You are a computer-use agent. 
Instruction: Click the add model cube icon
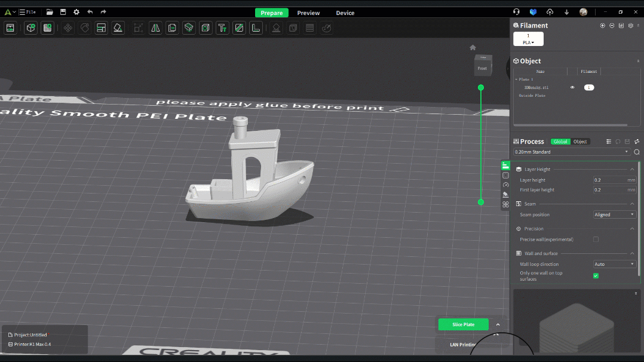coord(31,28)
